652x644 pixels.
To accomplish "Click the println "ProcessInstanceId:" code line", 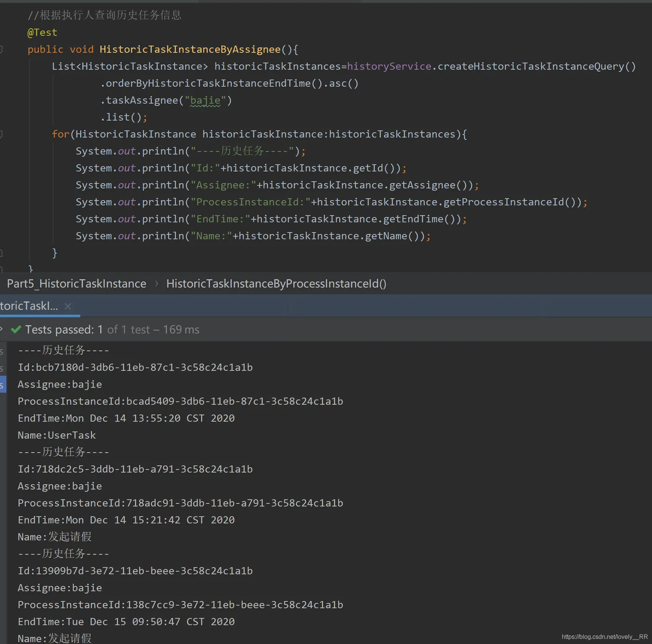I will [x=332, y=202].
